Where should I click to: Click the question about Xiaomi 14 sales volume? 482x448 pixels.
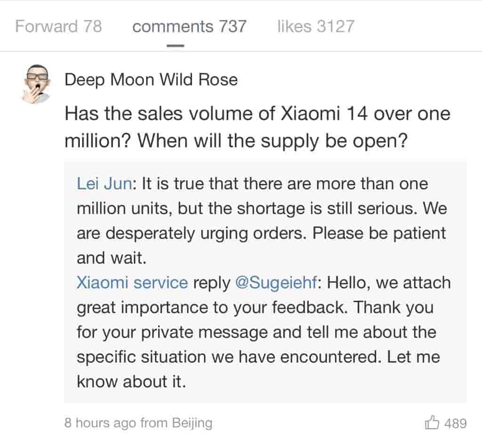[257, 114]
